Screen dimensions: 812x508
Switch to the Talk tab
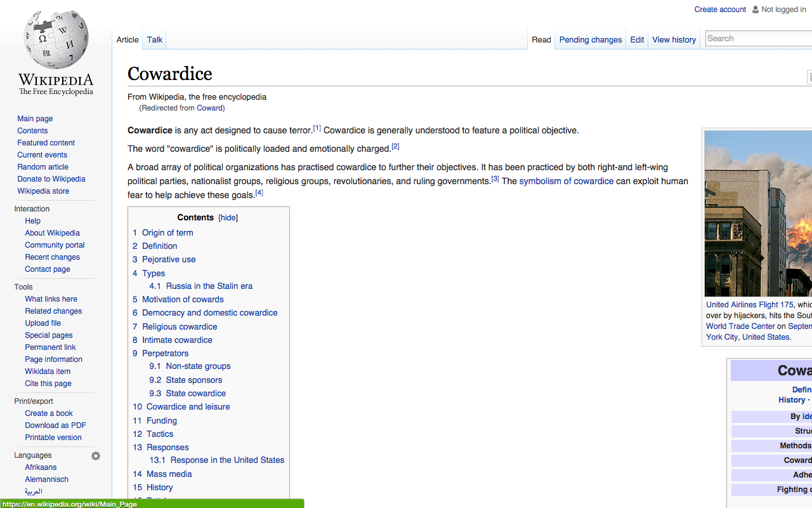pos(155,39)
